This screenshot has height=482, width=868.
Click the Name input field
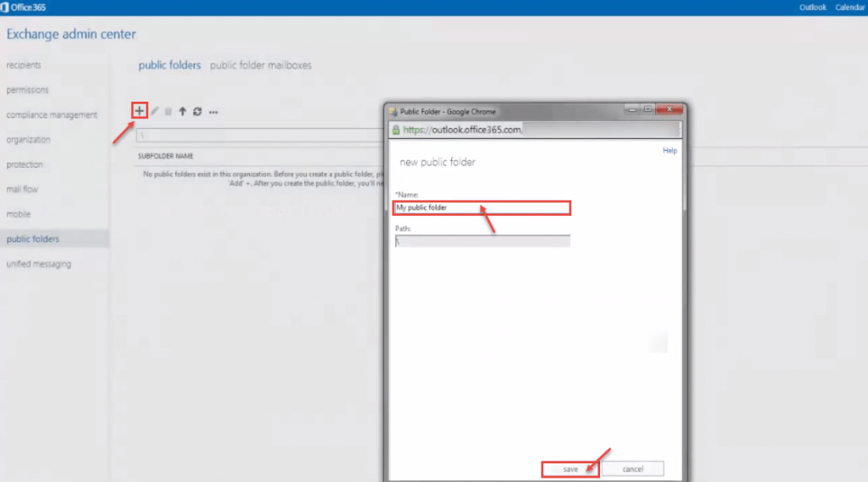click(481, 208)
